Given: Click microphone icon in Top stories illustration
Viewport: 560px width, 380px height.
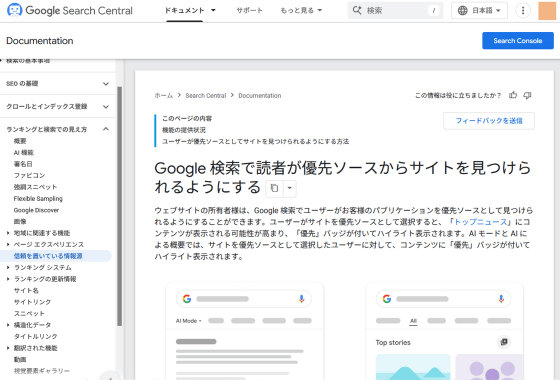Looking at the screenshot, I should 501,299.
